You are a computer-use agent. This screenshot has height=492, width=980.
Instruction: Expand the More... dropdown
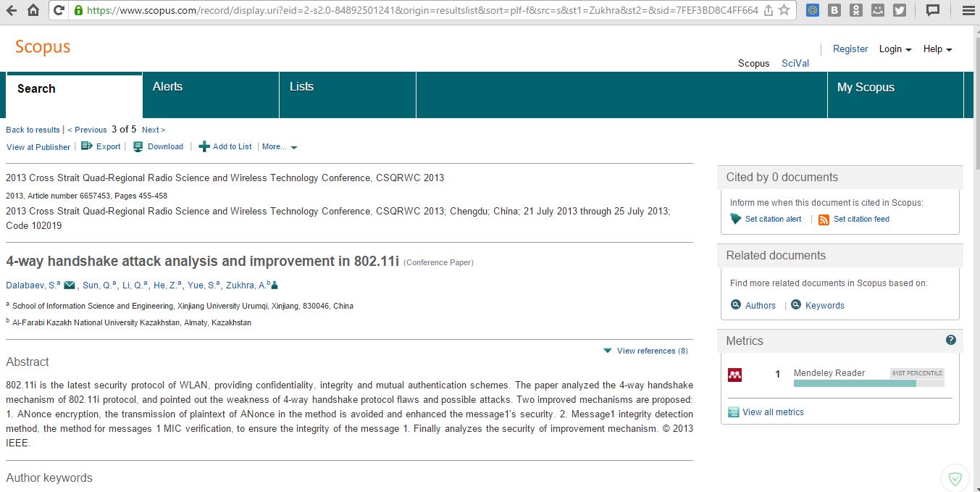point(280,147)
